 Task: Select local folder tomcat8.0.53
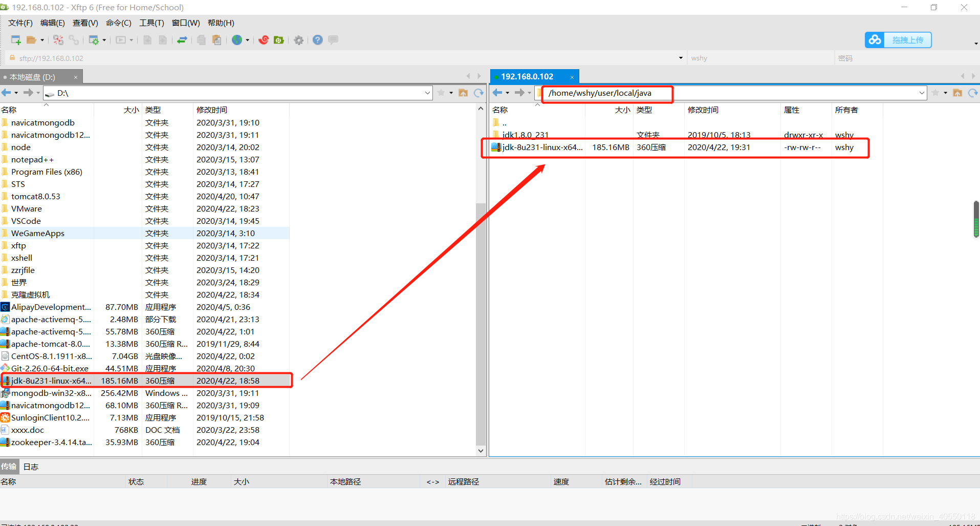(35, 196)
